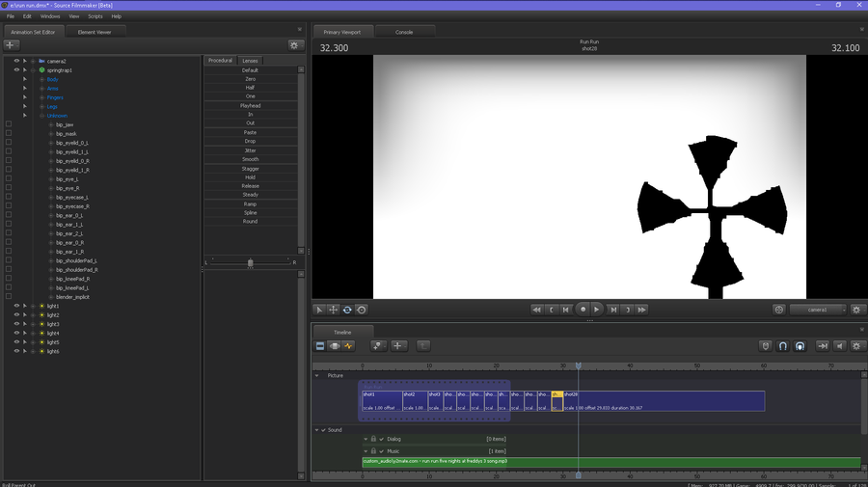868x487 pixels.
Task: Open the camera1 camera dropdown
Action: (x=818, y=310)
